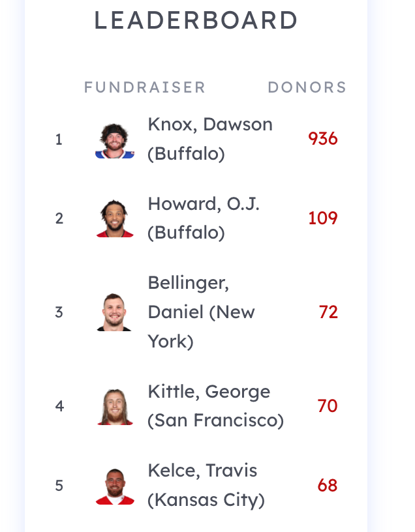
Task: Select the 68 donors value
Action: click(328, 486)
